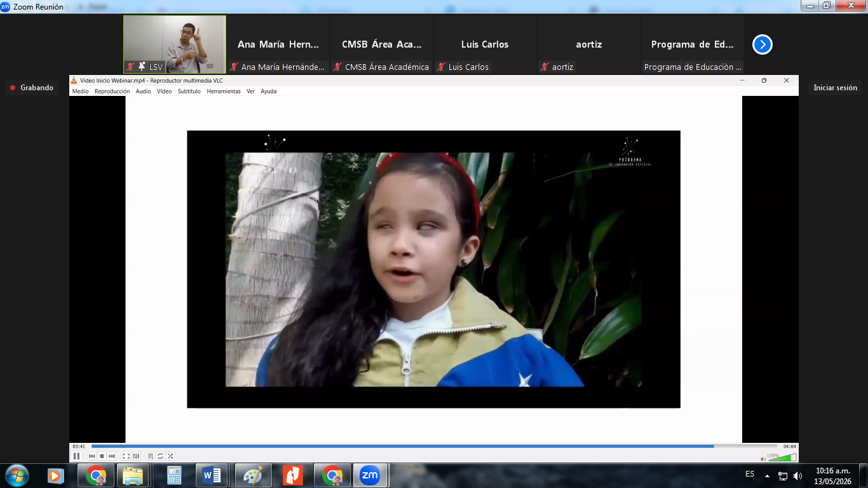Stop playback in VLC
The width and height of the screenshot is (868, 488).
[102, 456]
